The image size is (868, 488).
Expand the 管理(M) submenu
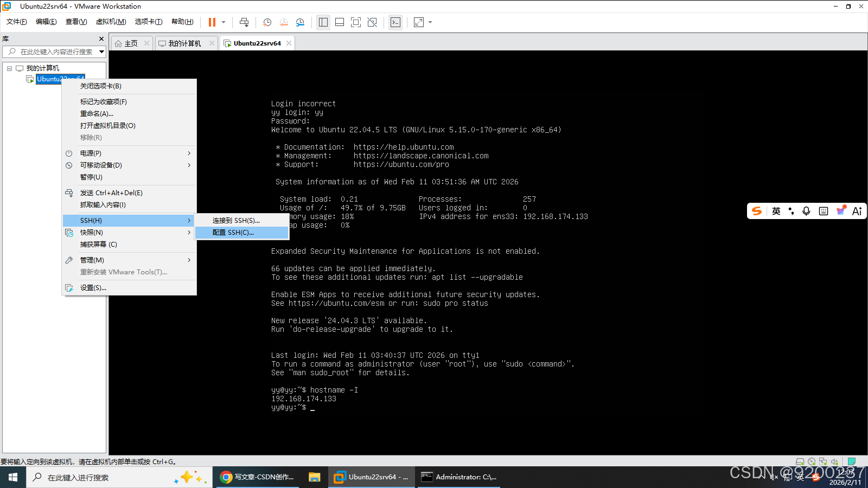coord(129,260)
